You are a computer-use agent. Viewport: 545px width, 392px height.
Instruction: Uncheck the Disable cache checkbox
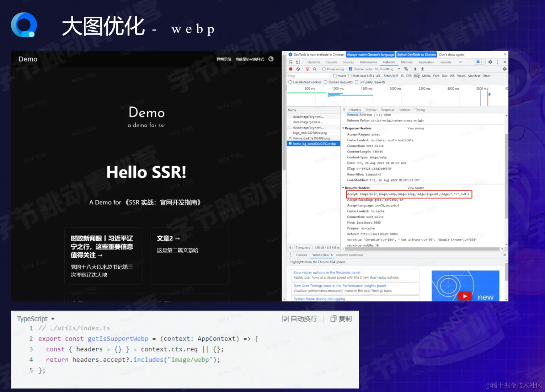pos(351,69)
